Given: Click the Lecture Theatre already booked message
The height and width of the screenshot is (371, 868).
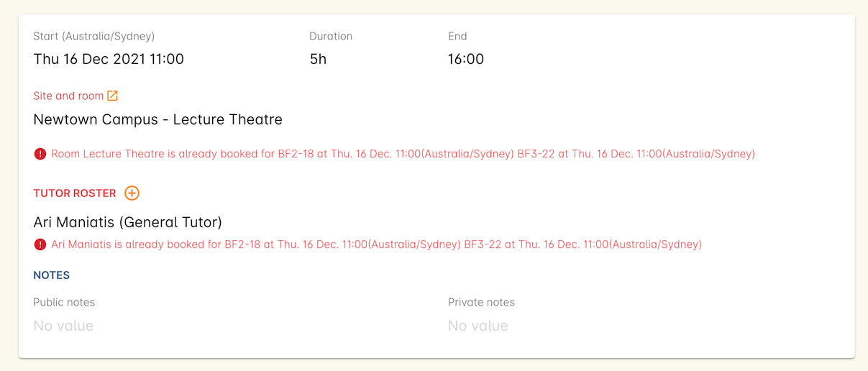Looking at the screenshot, I should pos(403,154).
